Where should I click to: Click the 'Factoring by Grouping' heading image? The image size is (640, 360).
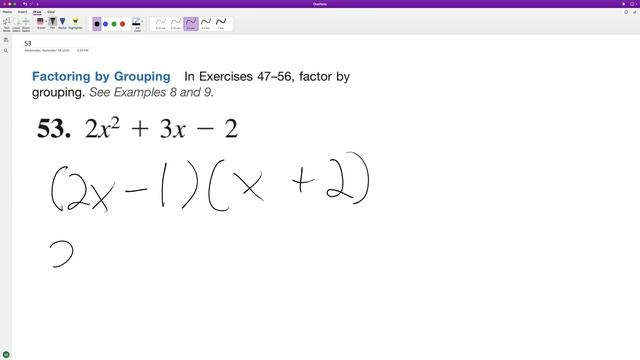point(101,76)
